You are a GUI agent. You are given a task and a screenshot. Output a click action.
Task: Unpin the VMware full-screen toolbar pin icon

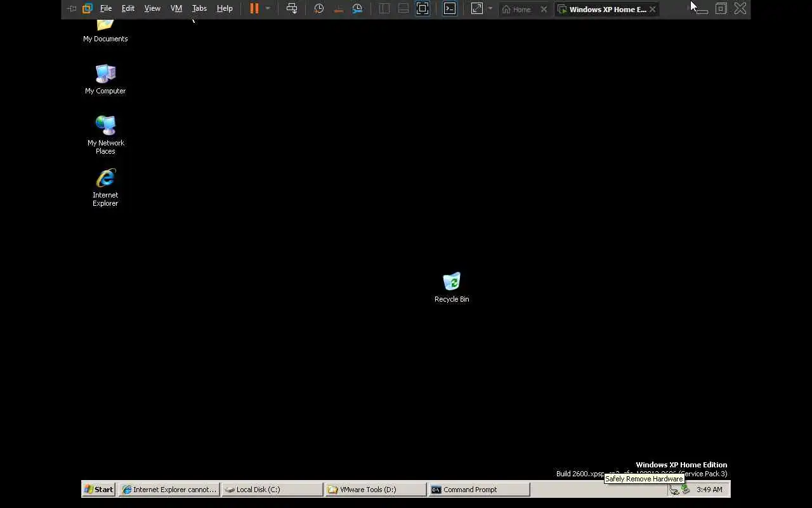(72, 9)
